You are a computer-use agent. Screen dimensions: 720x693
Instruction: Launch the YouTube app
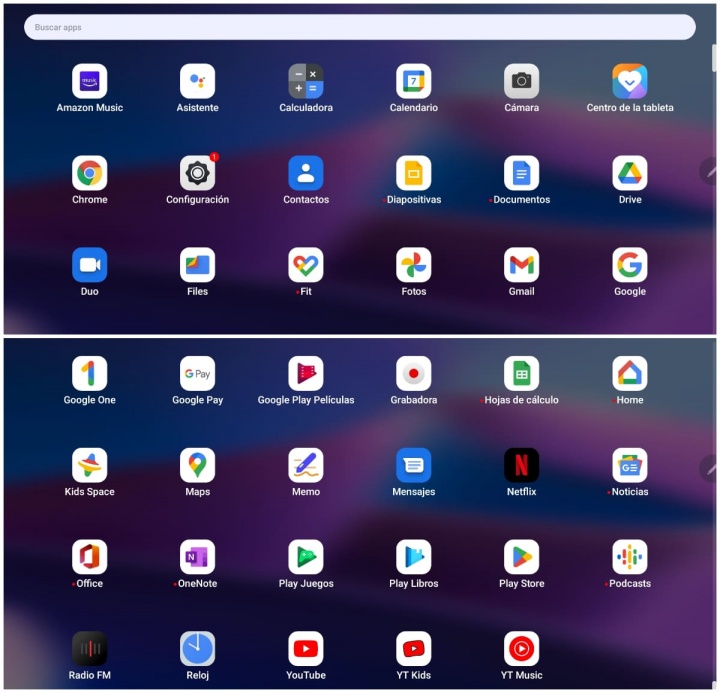tap(306, 649)
